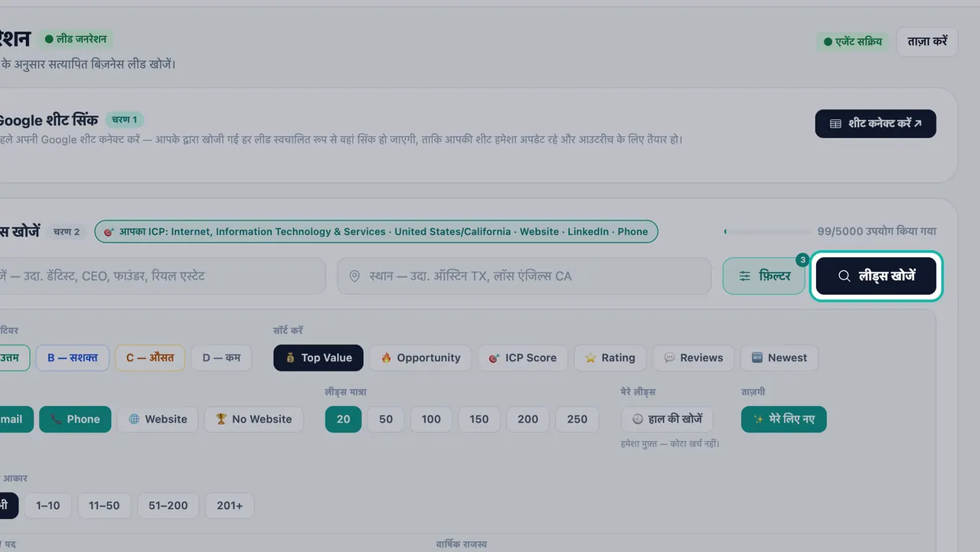Sort leads by Reviews
Screen dimensions: 980x552
click(694, 358)
